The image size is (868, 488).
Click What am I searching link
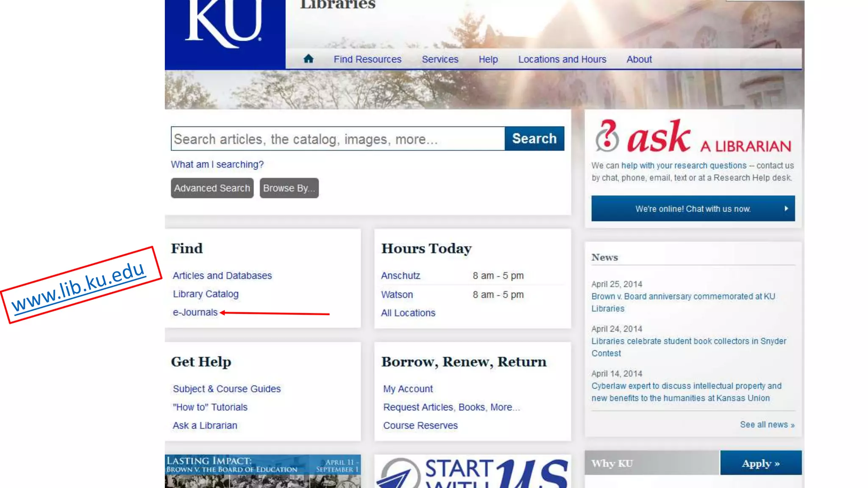pos(217,164)
